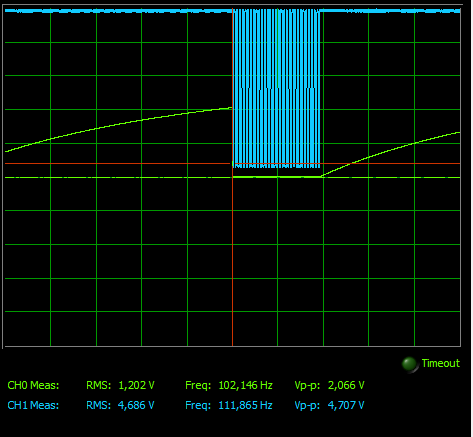473x437 pixels.
Task: Click the CH0 row RMS label
Action: tap(99, 385)
